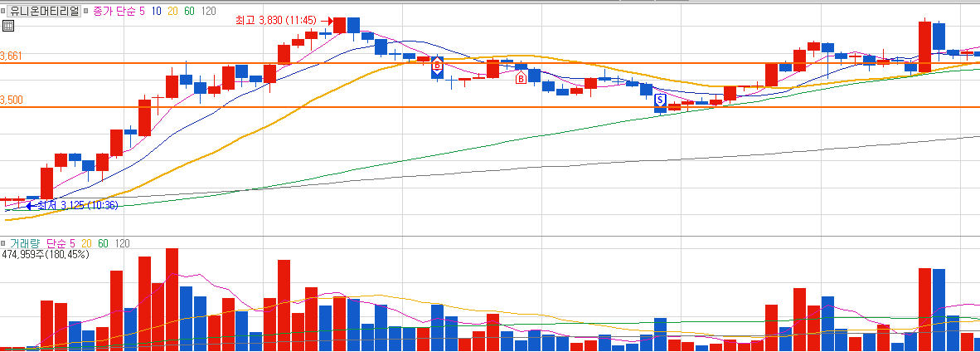Viewport: 980px width, 352px height.
Task: Click the red arrow at the 최고 3,830 label
Action: click(x=327, y=21)
